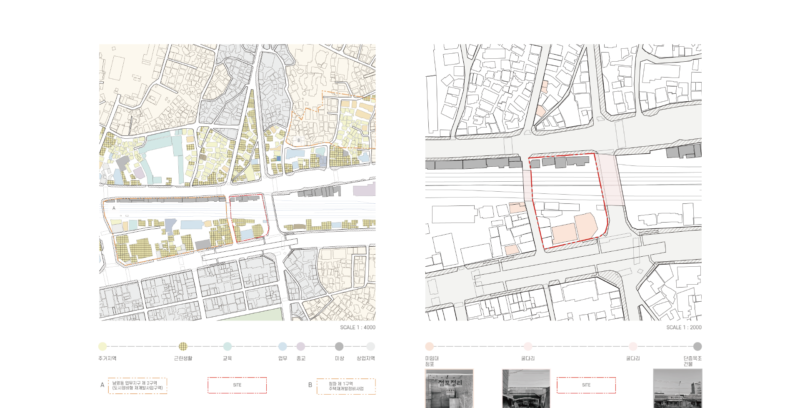Click the lavender 종교 legend dot

coord(300,346)
